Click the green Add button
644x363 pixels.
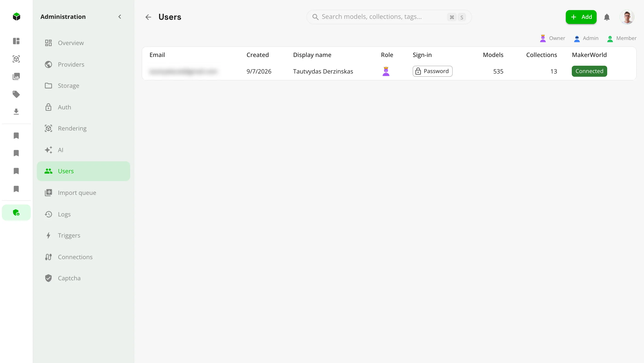(581, 17)
